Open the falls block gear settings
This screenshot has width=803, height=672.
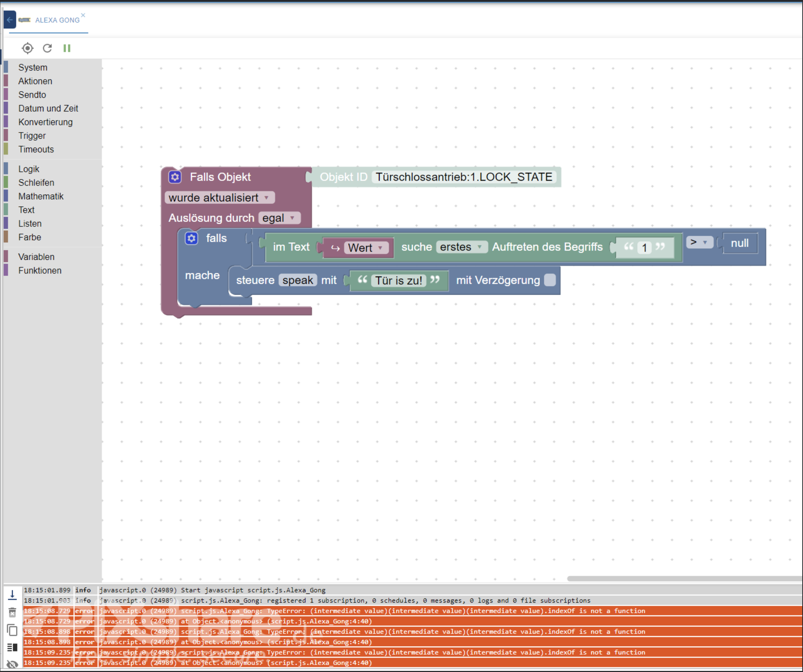(191, 239)
